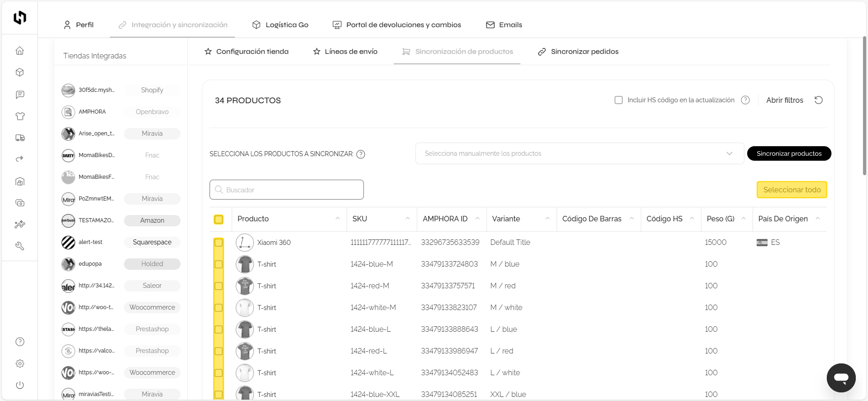
Task: Open the Logística Go tab
Action: click(280, 25)
